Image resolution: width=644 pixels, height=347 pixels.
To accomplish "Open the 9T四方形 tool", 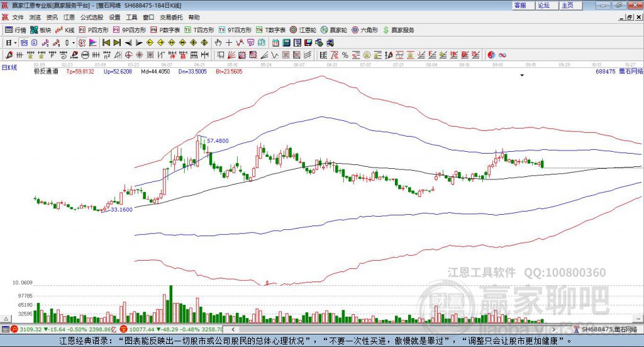I will [x=235, y=30].
